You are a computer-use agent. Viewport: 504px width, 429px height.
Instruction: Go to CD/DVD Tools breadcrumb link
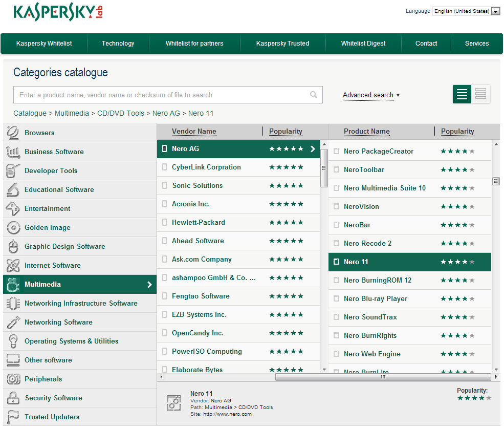[x=121, y=113]
